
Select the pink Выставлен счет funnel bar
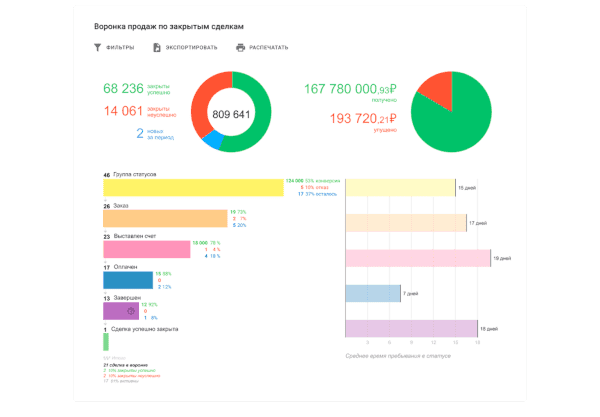[x=147, y=249]
